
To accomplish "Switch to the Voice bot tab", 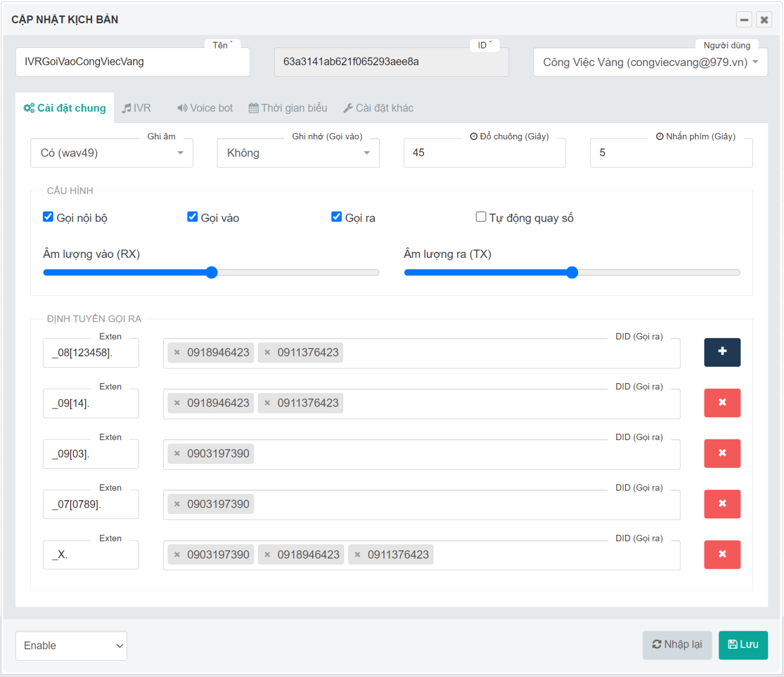I will [x=205, y=108].
